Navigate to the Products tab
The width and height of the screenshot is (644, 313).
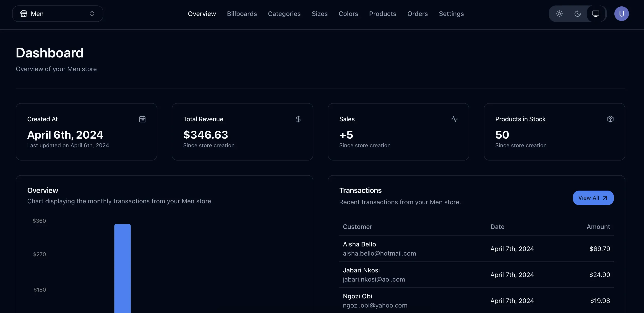383,14
